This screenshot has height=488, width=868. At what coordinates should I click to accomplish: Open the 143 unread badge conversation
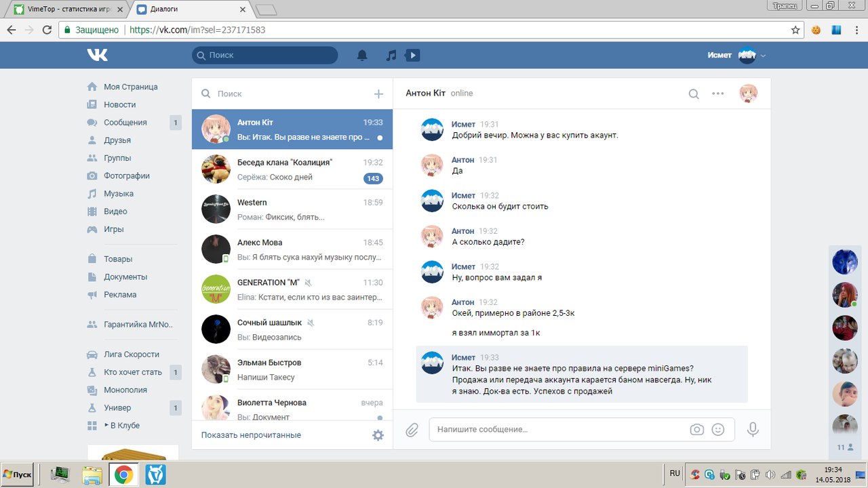[x=372, y=179]
